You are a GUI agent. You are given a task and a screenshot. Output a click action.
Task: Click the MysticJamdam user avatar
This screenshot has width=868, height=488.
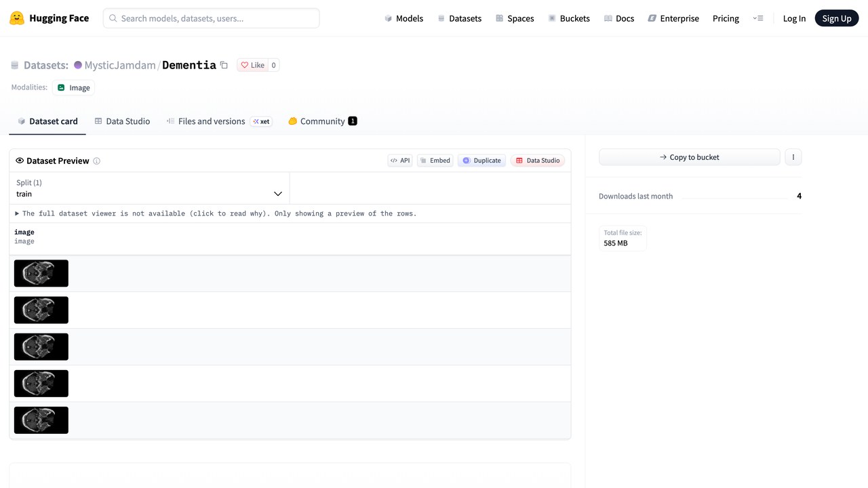point(78,65)
